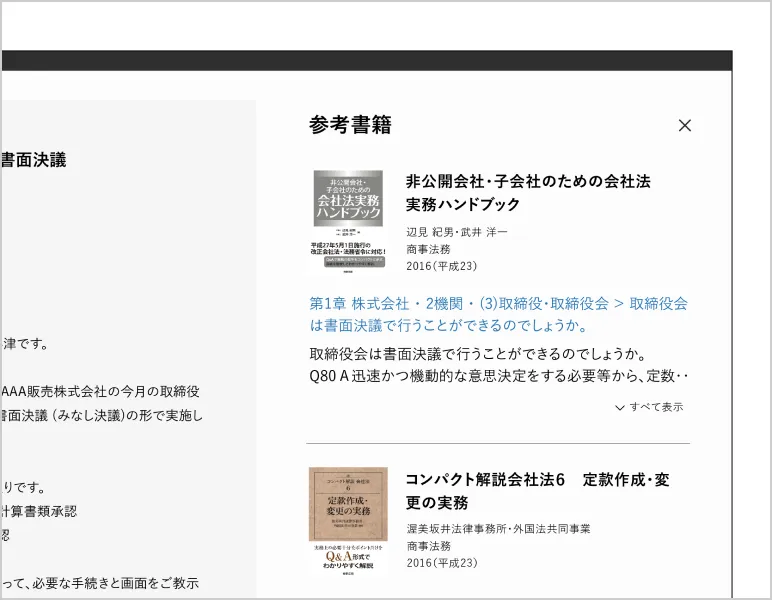Image resolution: width=772 pixels, height=600 pixels.
Task: Click the author text 辺見 紀男・武井 洋一
Action: coord(456,232)
